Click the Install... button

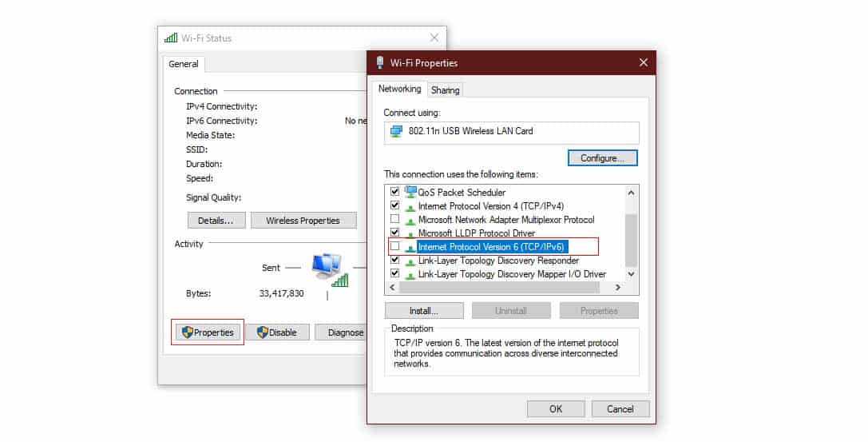[424, 311]
